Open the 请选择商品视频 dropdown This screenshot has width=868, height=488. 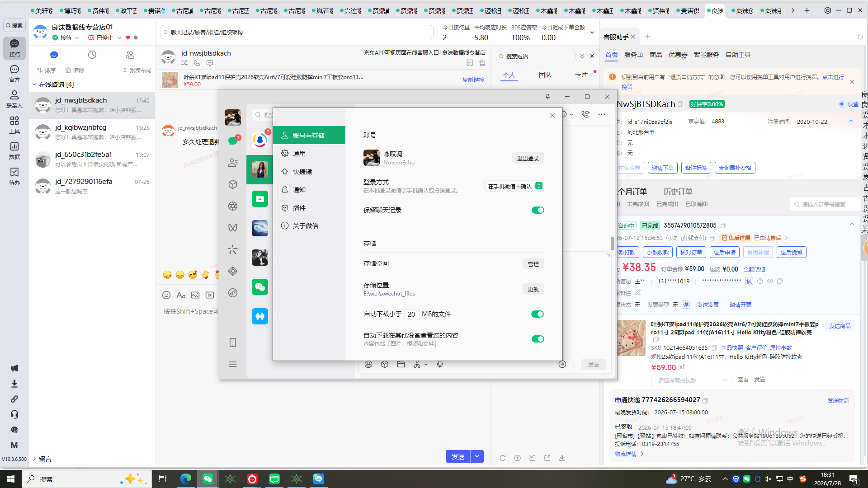(x=691, y=380)
